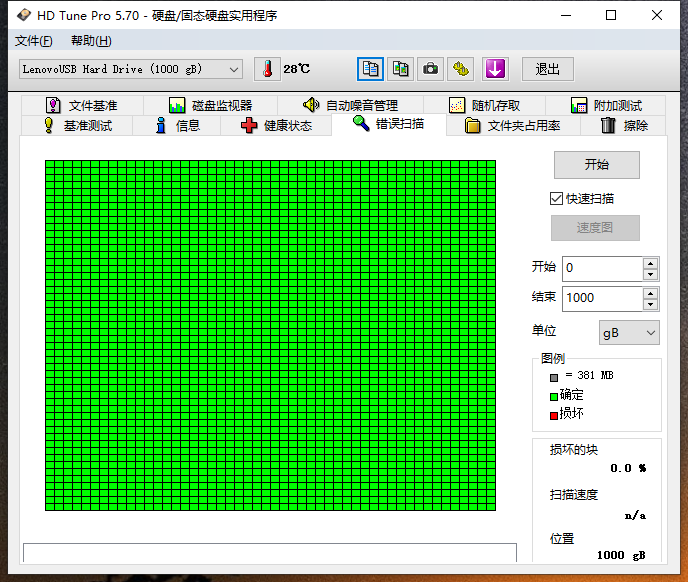Click the 基准测试 lightbulb icon
The image size is (688, 582).
coord(49,126)
